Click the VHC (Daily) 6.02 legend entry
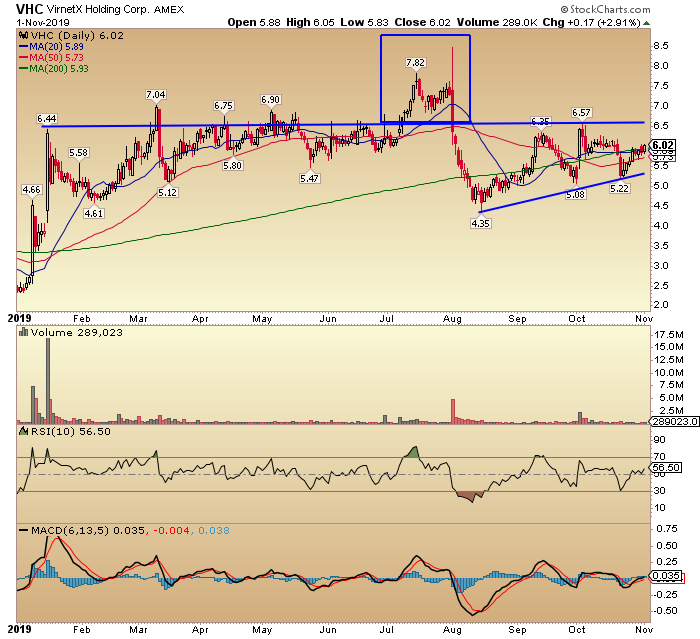This screenshot has height=639, width=700. 71,35
